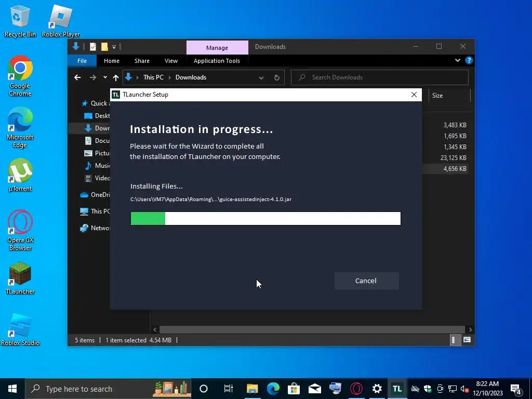
Task: Expand the address bar history dropdown
Action: (261, 78)
